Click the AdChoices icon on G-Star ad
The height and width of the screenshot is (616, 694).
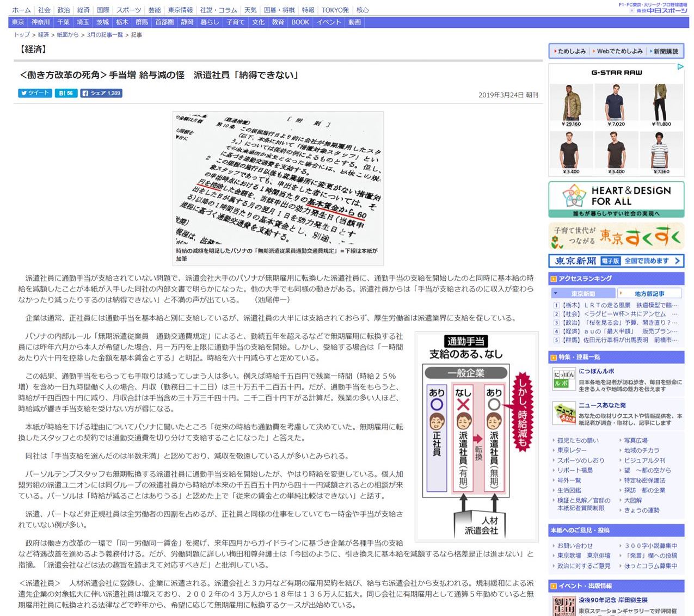[x=680, y=67]
